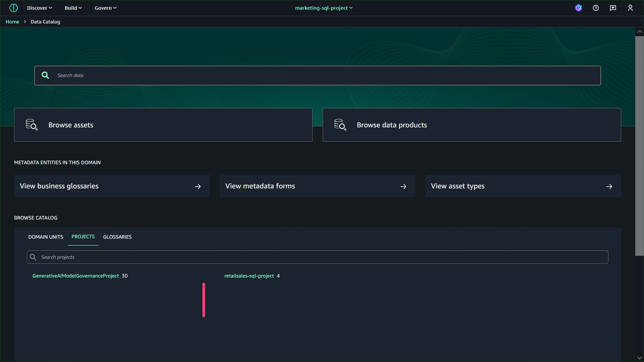This screenshot has height=362, width=644.
Task: Expand the Build menu
Action: (x=73, y=8)
